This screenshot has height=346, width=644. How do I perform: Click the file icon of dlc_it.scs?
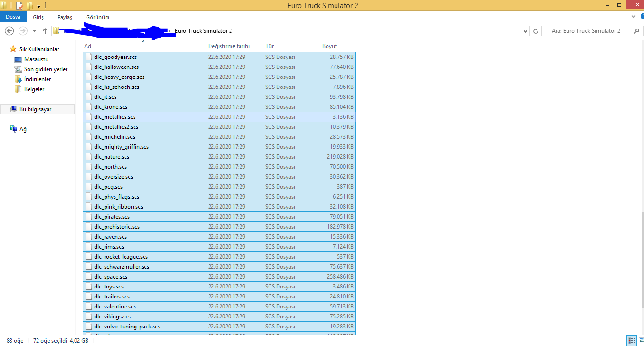88,97
